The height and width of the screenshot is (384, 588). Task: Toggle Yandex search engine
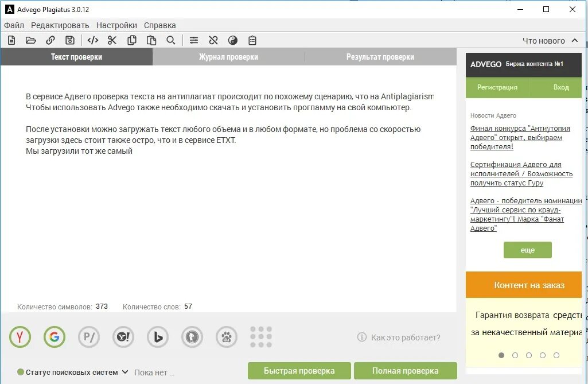click(20, 337)
